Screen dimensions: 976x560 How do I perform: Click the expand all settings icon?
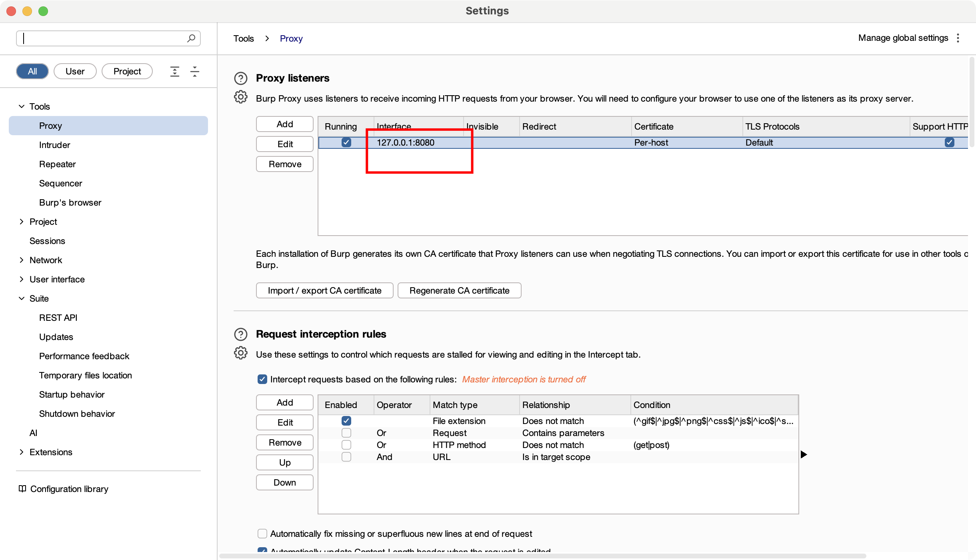coord(175,72)
